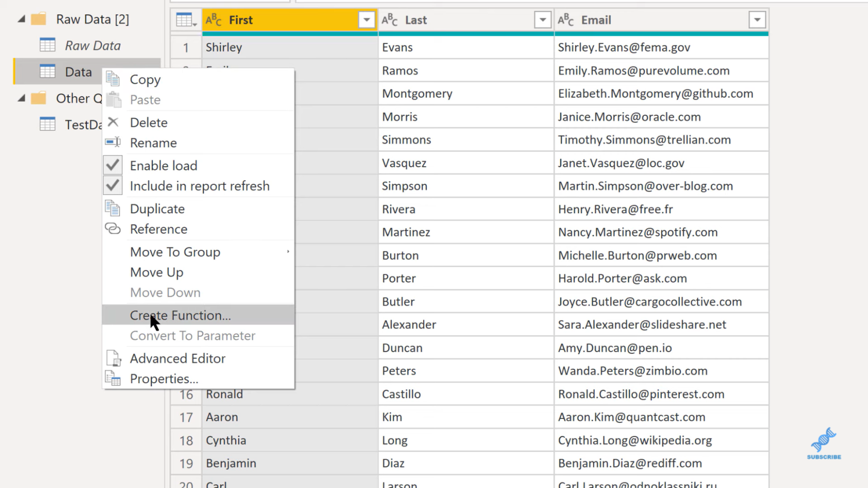Click Janet.Vasquez@loc.gov cell

click(661, 163)
